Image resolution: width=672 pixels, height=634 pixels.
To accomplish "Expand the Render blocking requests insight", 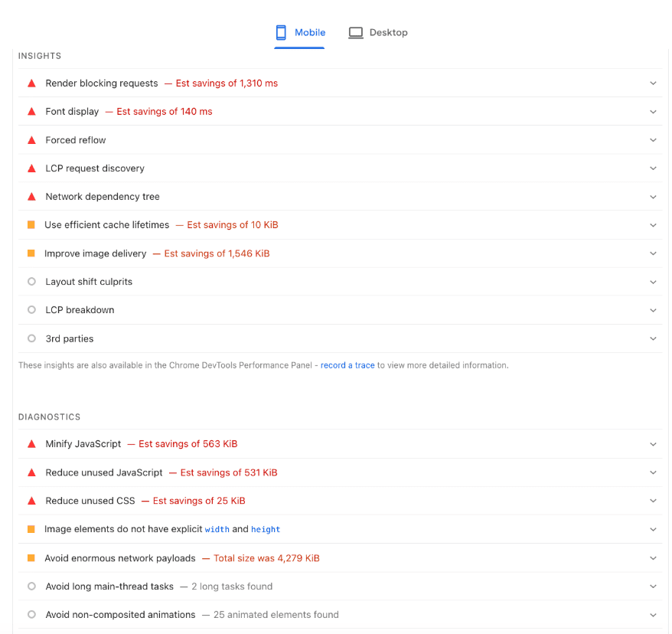I will (653, 83).
